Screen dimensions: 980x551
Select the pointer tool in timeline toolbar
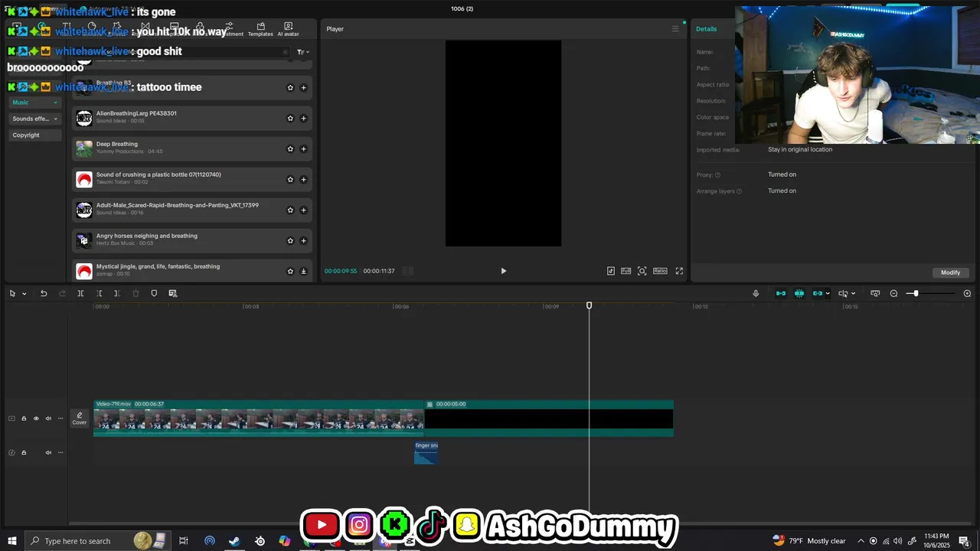pyautogui.click(x=12, y=293)
